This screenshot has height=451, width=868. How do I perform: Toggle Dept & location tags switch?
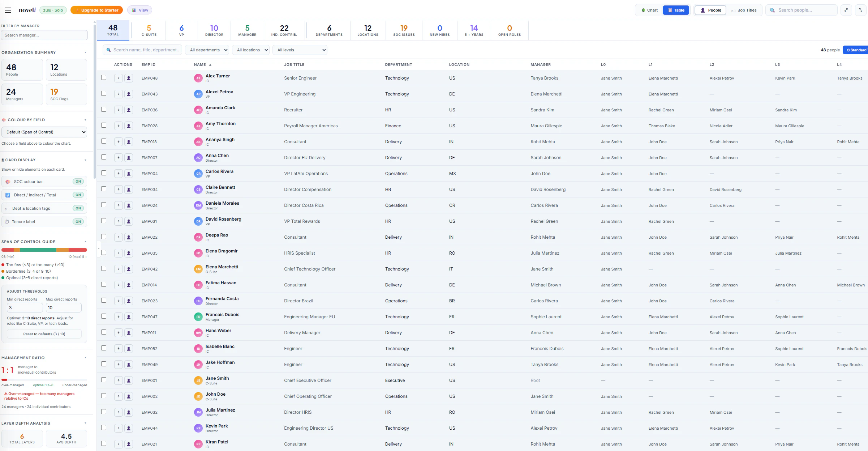coord(78,208)
